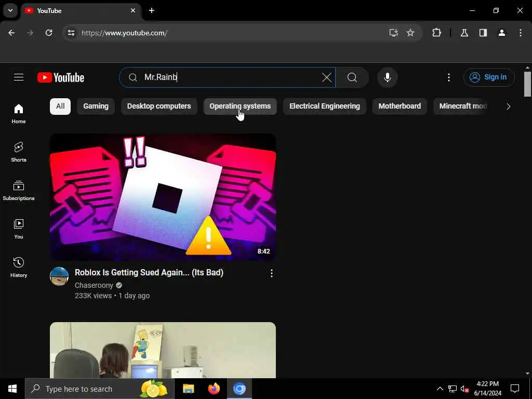532x399 pixels.
Task: Open tab search dropdown arrow
Action: 10,10
